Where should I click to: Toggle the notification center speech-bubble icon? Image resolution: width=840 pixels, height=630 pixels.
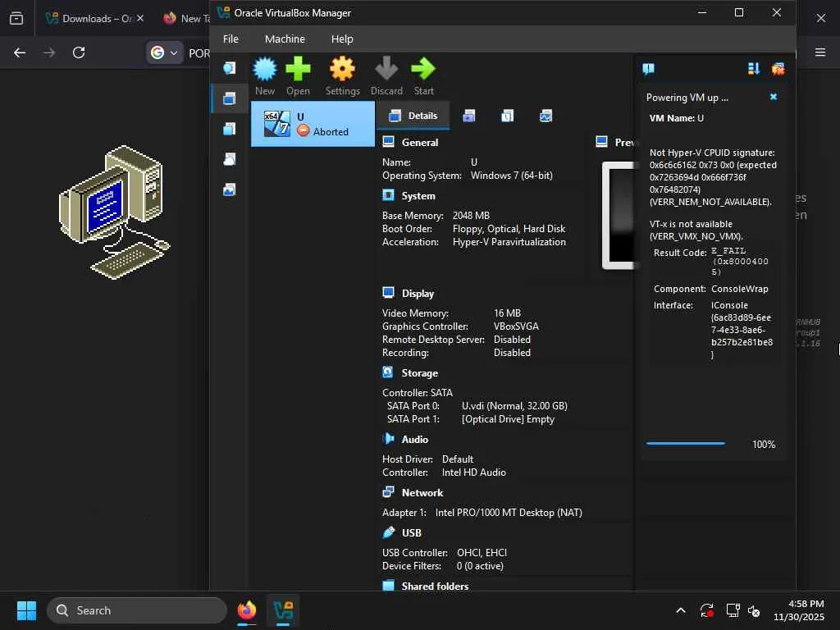648,69
